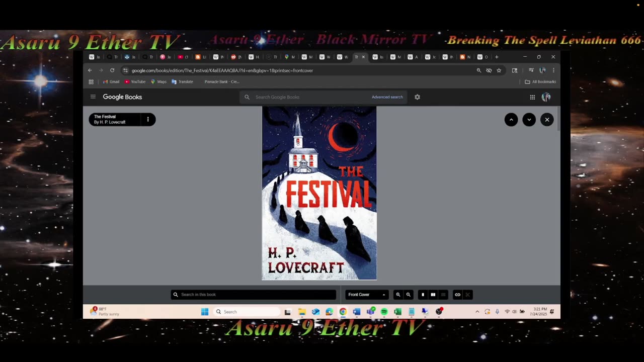The image size is (644, 362).
Task: Switch to two-page view
Action: [433, 295]
